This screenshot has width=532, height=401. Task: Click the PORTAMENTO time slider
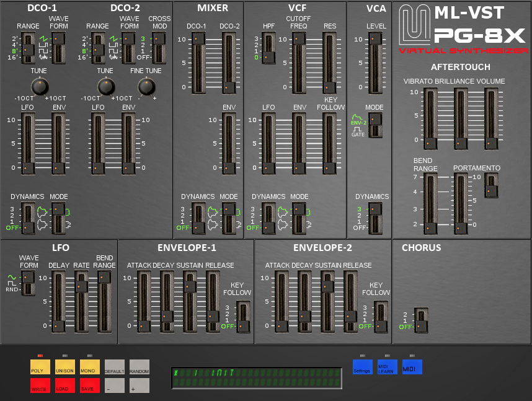[x=461, y=204]
